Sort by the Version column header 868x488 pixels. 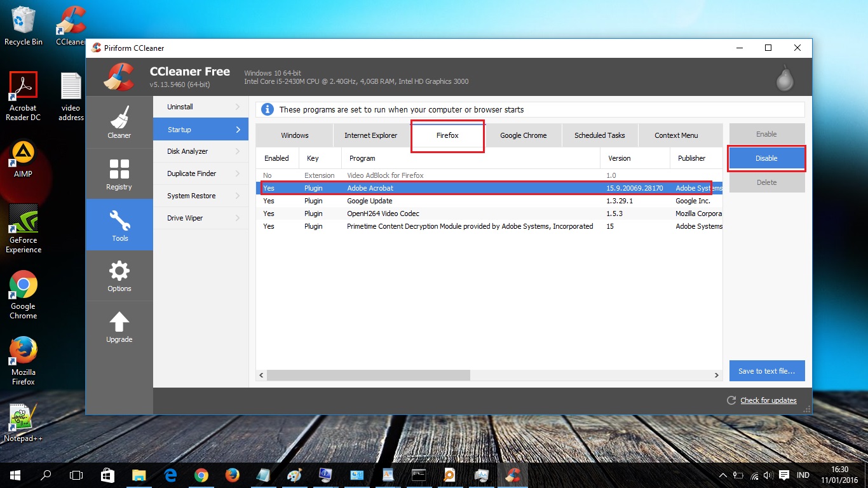pyautogui.click(x=635, y=158)
